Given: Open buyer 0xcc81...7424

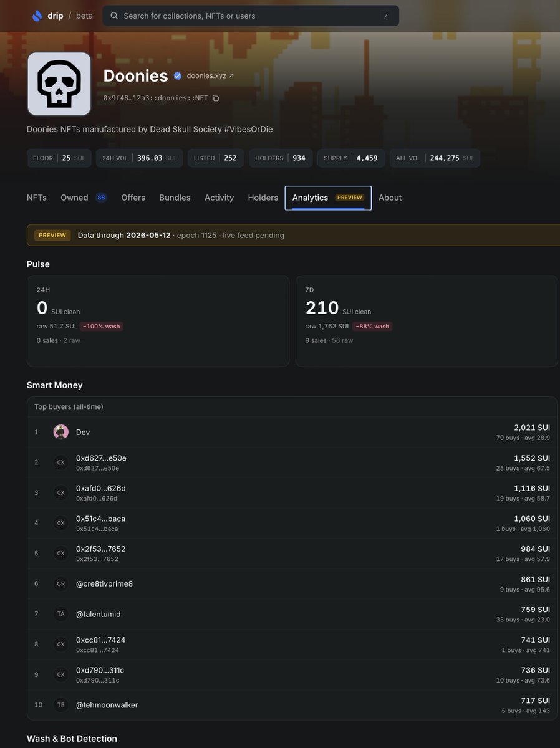Looking at the screenshot, I should [101, 640].
